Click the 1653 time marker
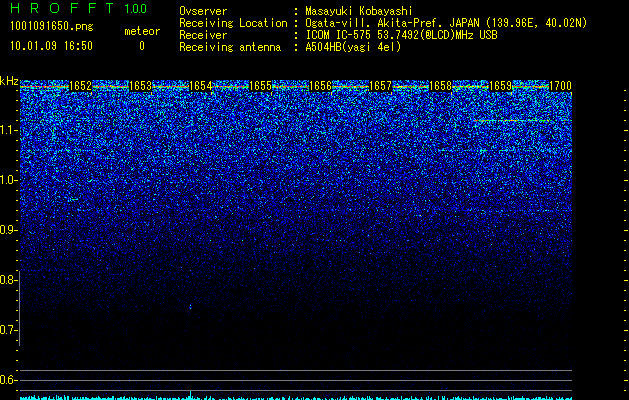The height and width of the screenshot is (400, 629). pyautogui.click(x=140, y=86)
